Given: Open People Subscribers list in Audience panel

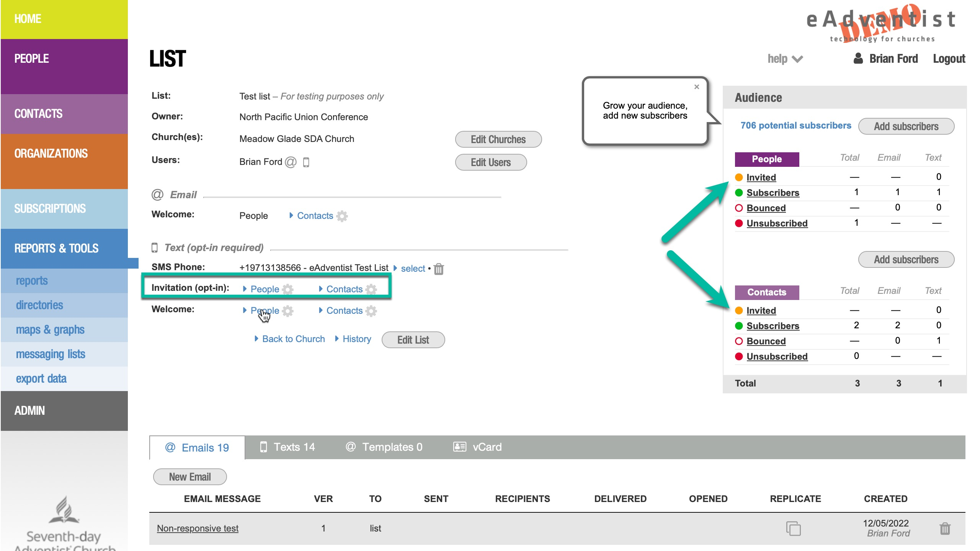Looking at the screenshot, I should [x=773, y=193].
